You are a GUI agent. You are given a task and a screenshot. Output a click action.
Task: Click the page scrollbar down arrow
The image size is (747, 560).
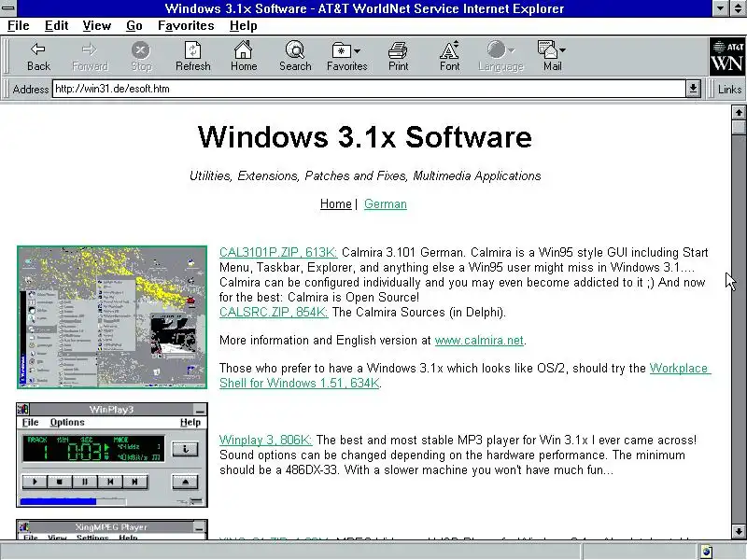[x=739, y=531]
